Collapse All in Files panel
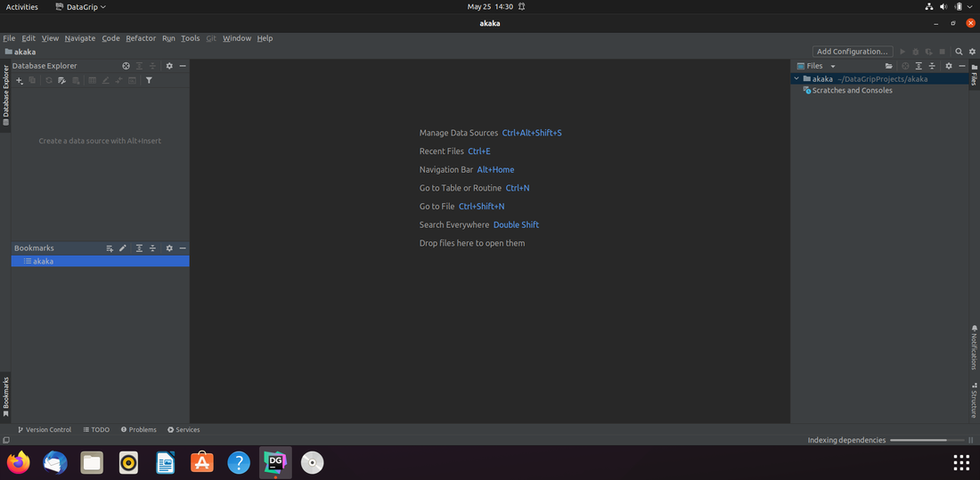The width and height of the screenshot is (980, 480). [932, 66]
